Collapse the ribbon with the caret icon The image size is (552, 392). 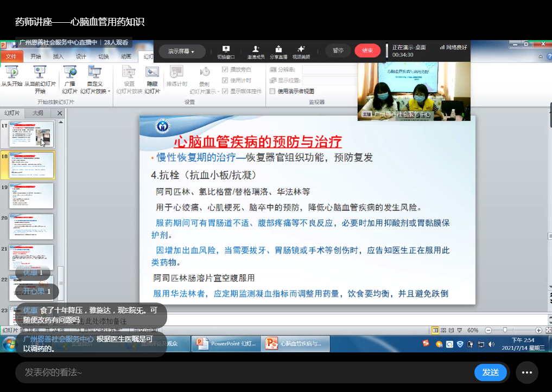pos(541,56)
